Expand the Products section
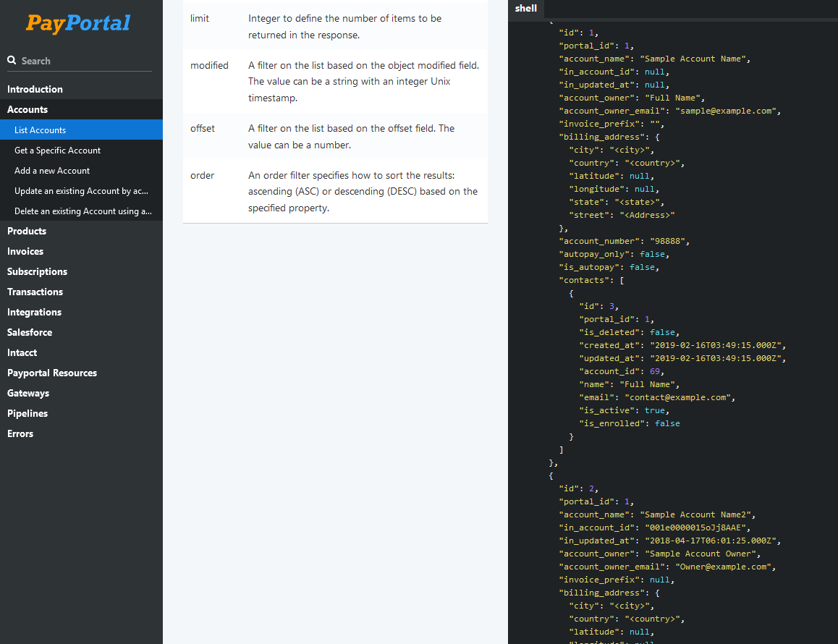The image size is (838, 644). point(27,231)
